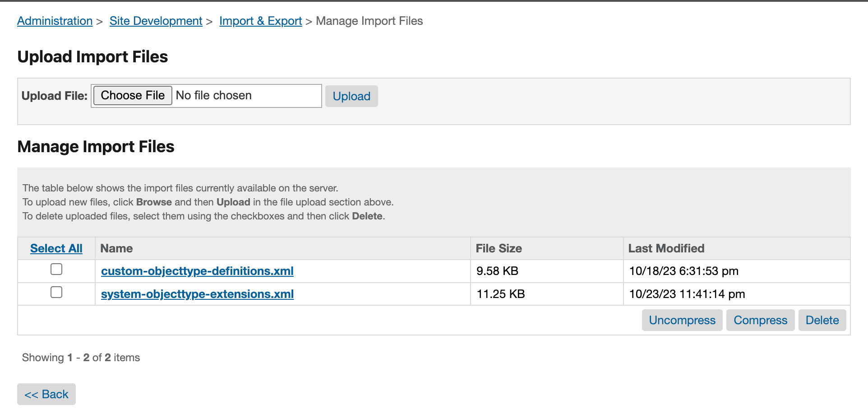
Task: Select the system-objecttype-extensions.xml checkbox
Action: point(56,292)
